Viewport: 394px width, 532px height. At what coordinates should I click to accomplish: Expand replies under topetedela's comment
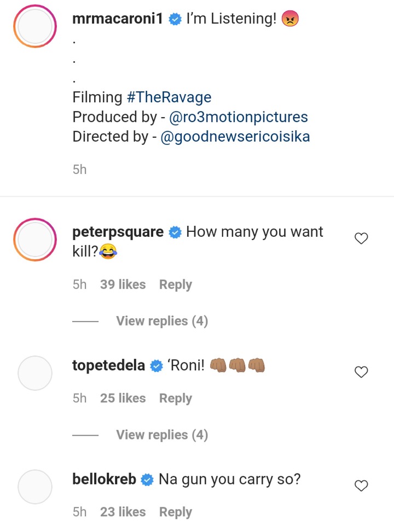click(162, 435)
